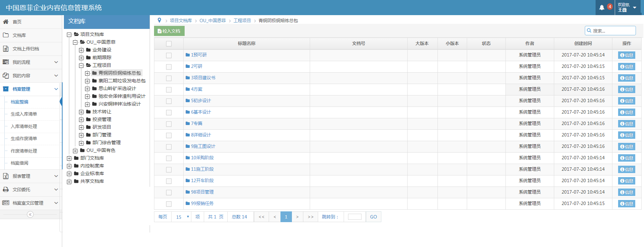Click the 我的内容 icon

6,75
